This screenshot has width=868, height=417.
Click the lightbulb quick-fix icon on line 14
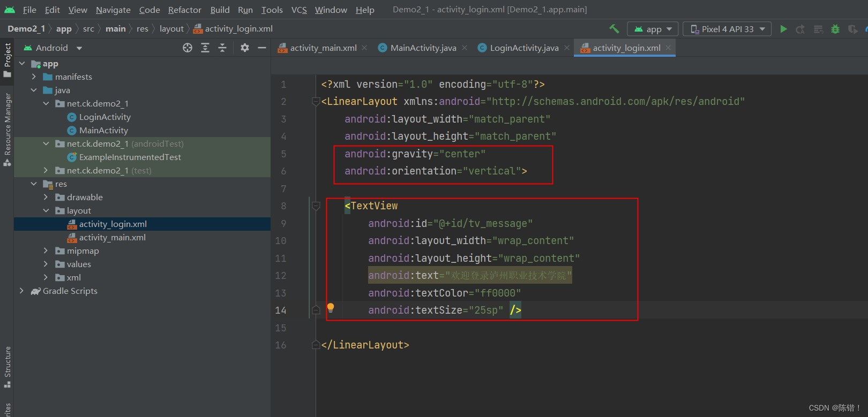[x=331, y=308]
